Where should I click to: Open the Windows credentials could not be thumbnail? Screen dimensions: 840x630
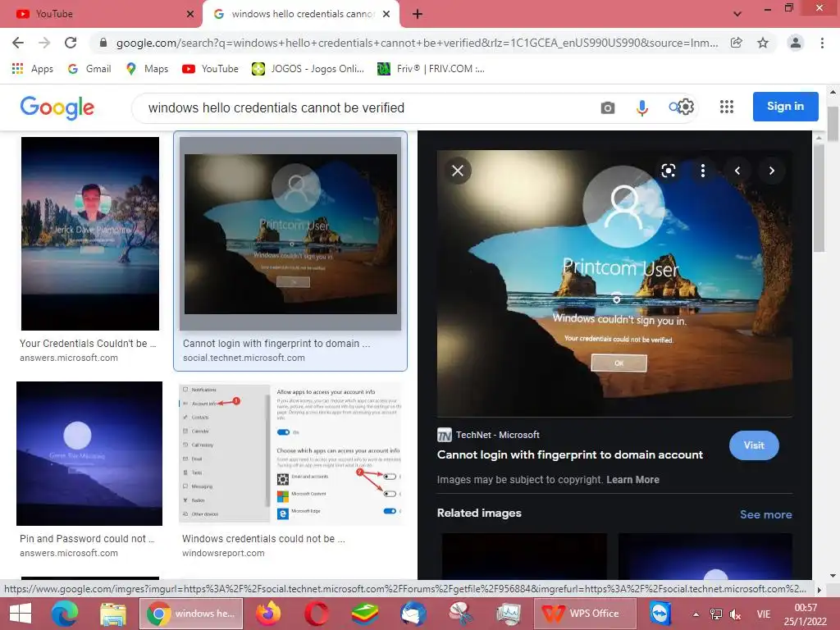[291, 453]
